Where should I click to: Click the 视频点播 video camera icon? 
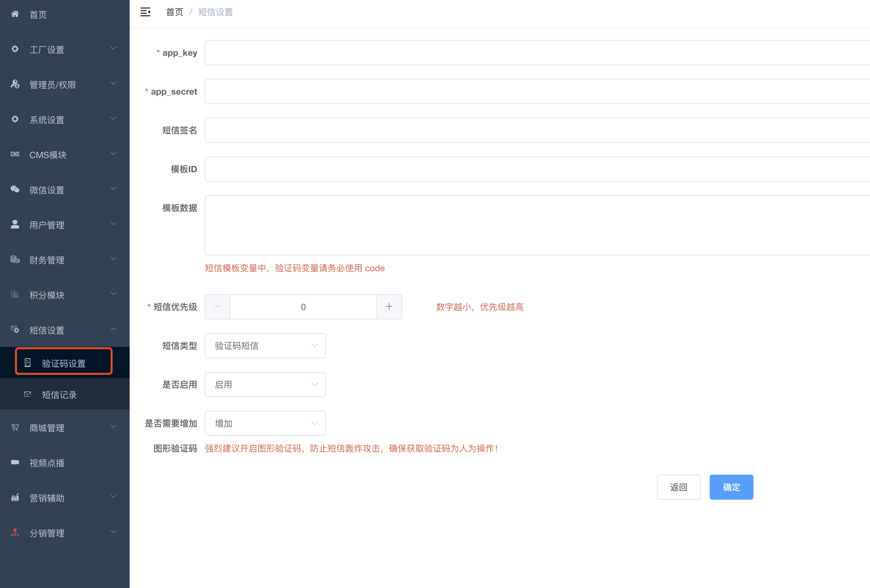click(15, 462)
